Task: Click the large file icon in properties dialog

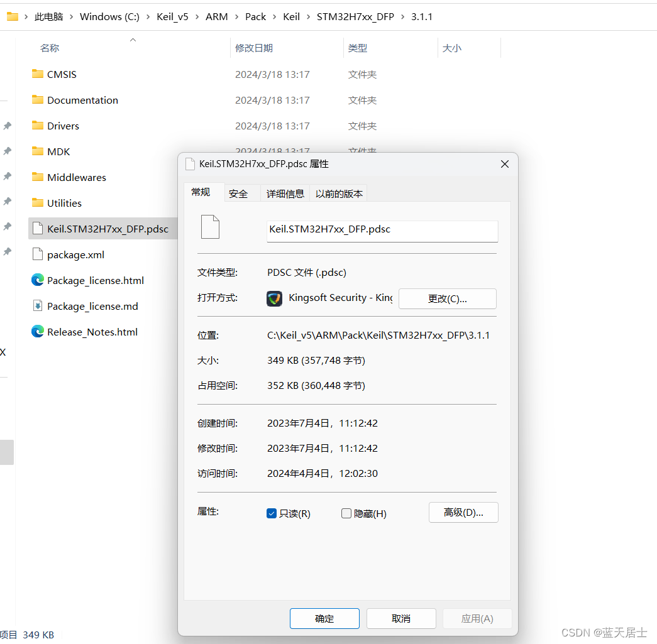Action: [211, 227]
